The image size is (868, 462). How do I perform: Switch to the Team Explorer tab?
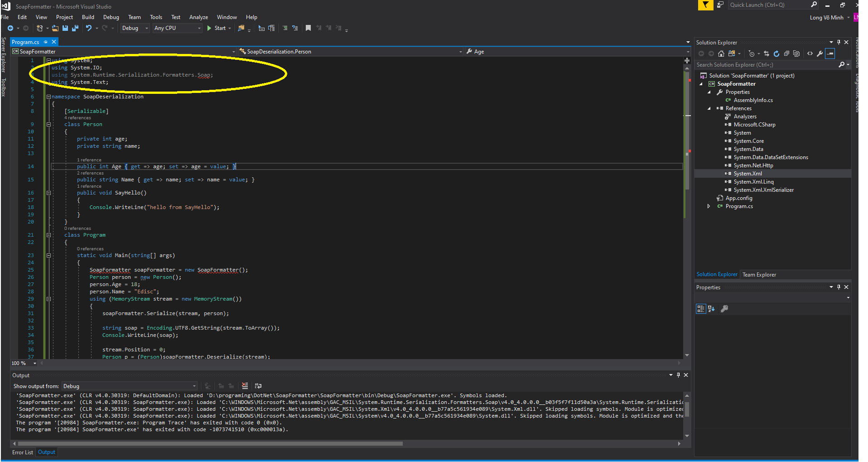coord(759,275)
